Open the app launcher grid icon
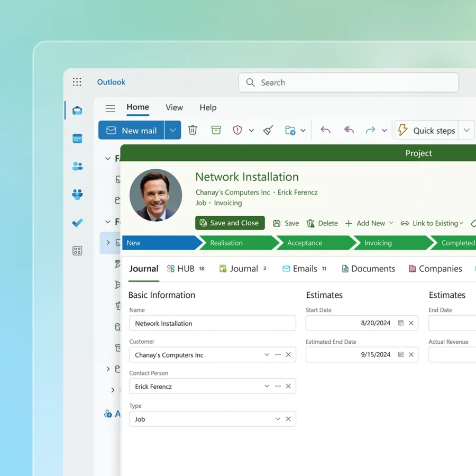The width and height of the screenshot is (476, 476). coord(77,82)
